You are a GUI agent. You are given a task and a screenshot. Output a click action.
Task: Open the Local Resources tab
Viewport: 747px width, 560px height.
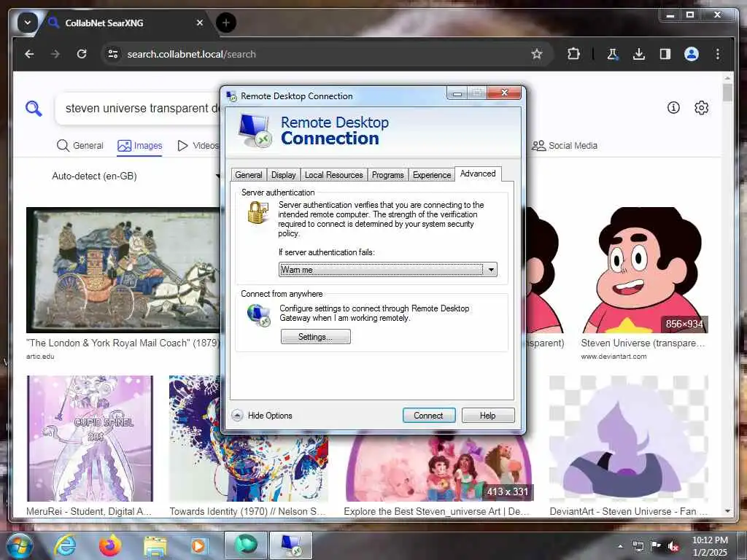click(x=333, y=175)
